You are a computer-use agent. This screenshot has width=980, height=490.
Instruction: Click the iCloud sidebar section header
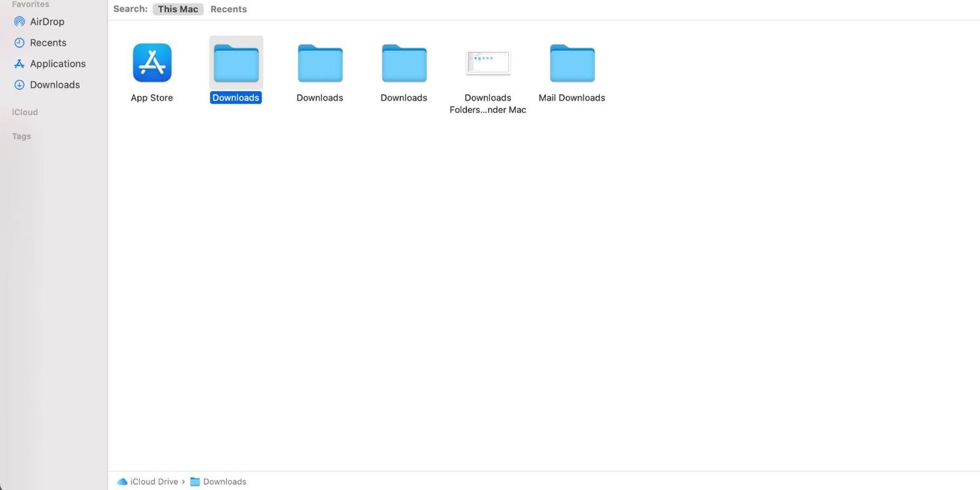tap(25, 112)
